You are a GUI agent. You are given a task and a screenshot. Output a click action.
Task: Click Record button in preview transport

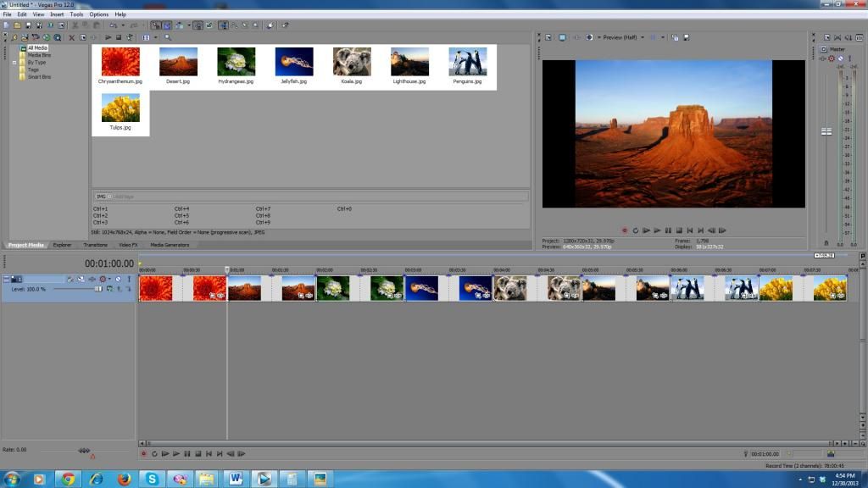click(x=625, y=230)
